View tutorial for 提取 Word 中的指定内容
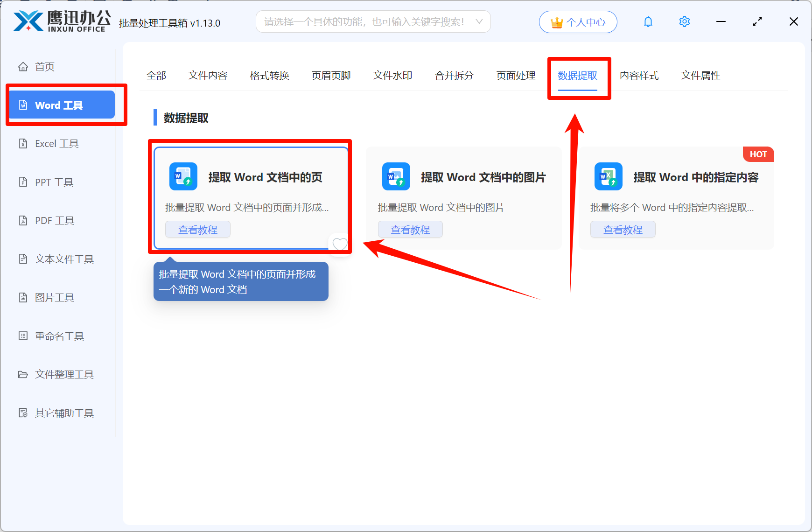The width and height of the screenshot is (812, 532). coord(623,230)
